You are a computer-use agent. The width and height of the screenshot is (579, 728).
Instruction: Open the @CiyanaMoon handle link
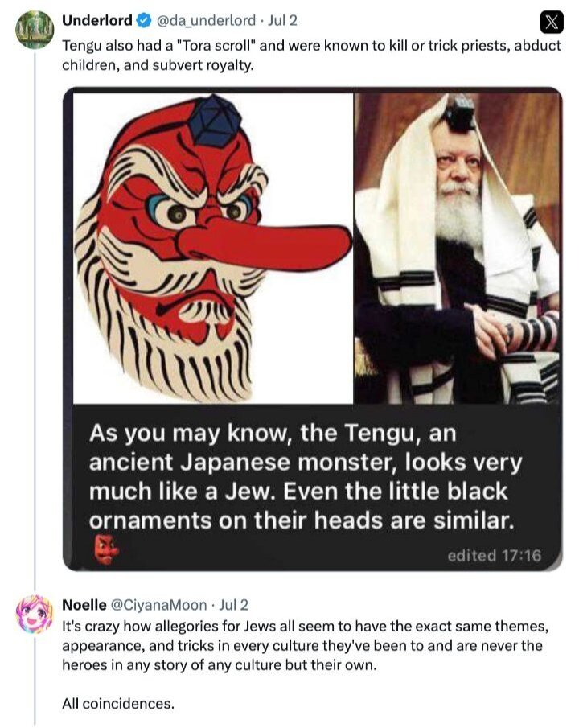coord(158,605)
